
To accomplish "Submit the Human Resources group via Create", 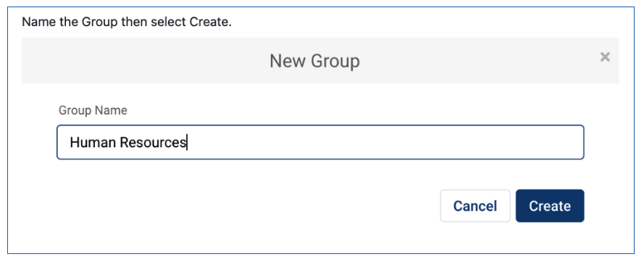I will (550, 205).
